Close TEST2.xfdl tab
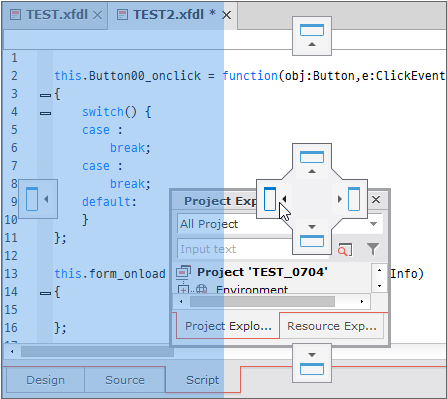447x399 pixels. click(227, 15)
